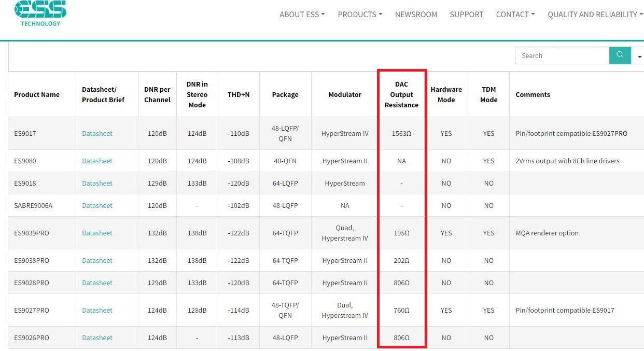Click the -114dB THD+N value
Image resolution: width=644 pixels, height=351 pixels.
[239, 310]
